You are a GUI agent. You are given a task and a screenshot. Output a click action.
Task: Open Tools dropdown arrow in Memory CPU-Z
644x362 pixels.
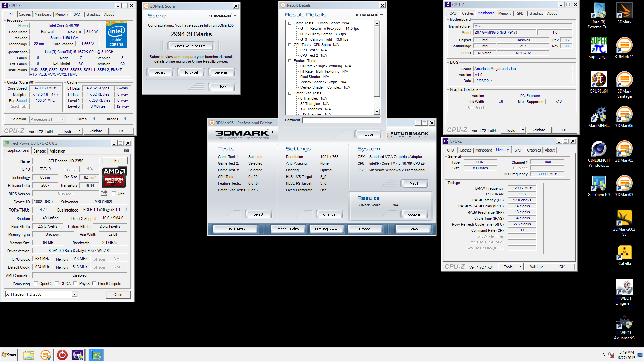520,267
